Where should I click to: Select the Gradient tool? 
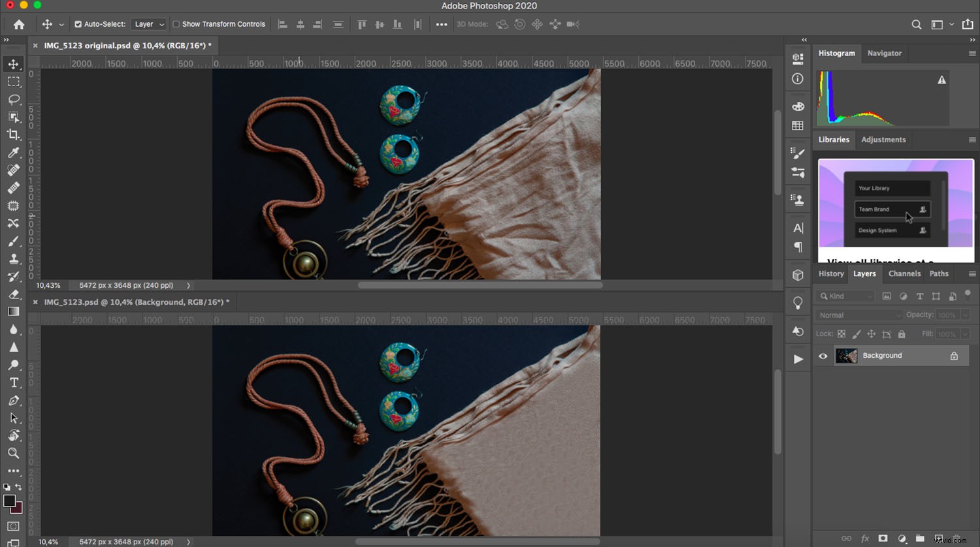click(14, 311)
